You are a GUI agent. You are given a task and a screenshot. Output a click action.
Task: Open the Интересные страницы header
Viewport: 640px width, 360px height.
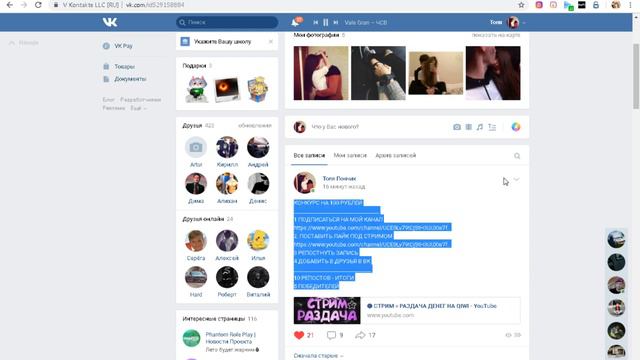click(214, 318)
